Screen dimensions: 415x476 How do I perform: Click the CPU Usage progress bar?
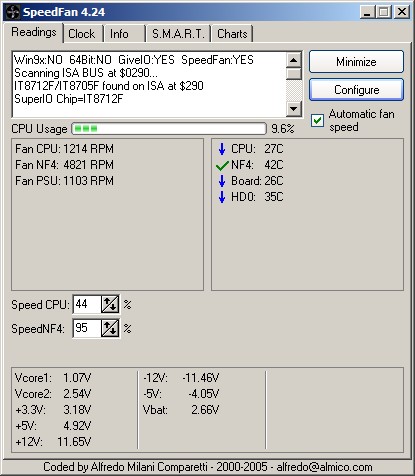pyautogui.click(x=169, y=129)
